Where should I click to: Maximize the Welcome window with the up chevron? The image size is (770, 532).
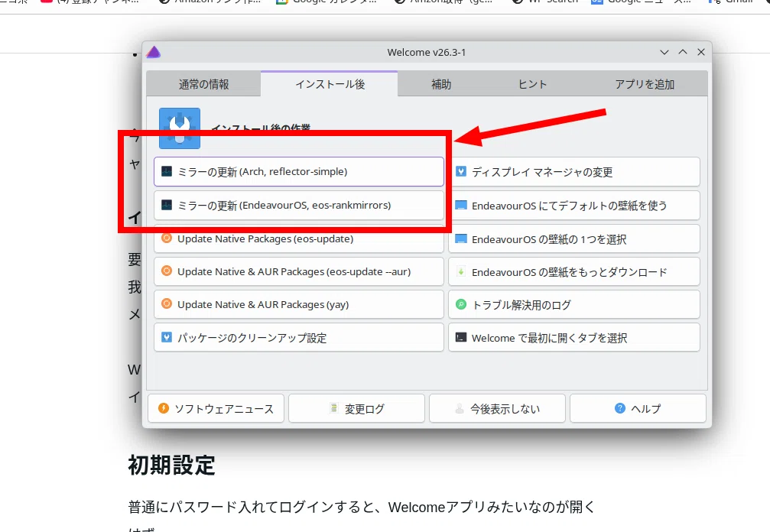pos(683,52)
